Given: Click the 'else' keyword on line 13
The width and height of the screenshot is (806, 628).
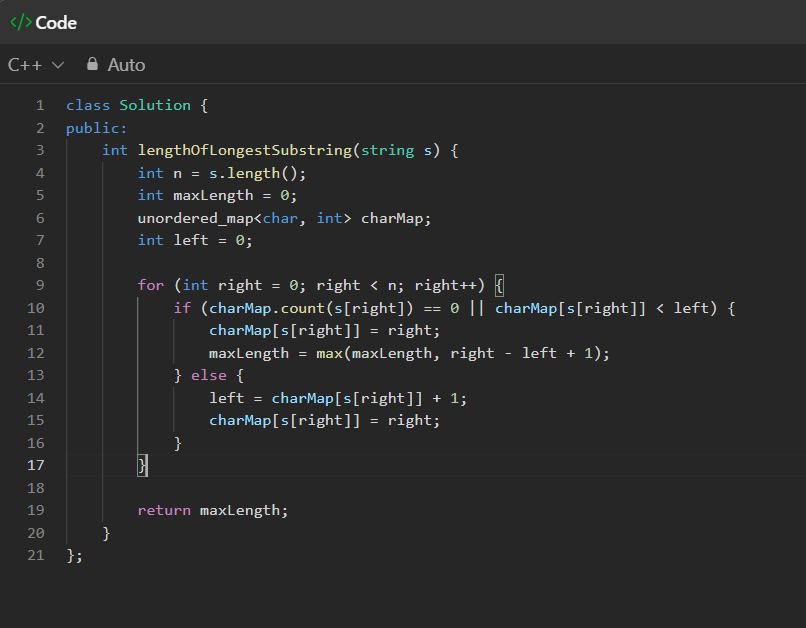Looking at the screenshot, I should coord(209,375).
